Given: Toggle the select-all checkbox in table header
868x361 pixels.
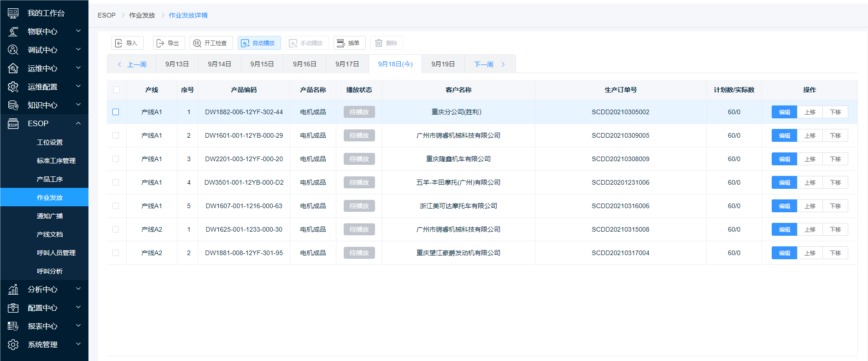Looking at the screenshot, I should pyautogui.click(x=116, y=90).
